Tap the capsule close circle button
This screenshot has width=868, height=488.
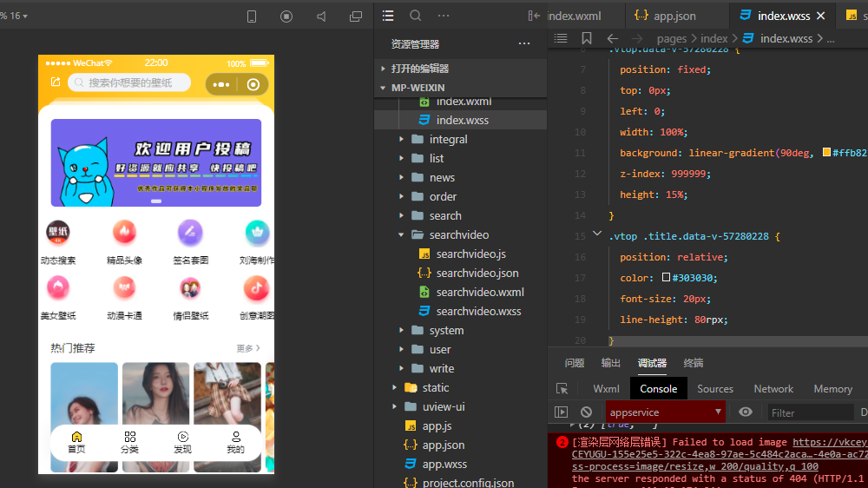point(253,85)
